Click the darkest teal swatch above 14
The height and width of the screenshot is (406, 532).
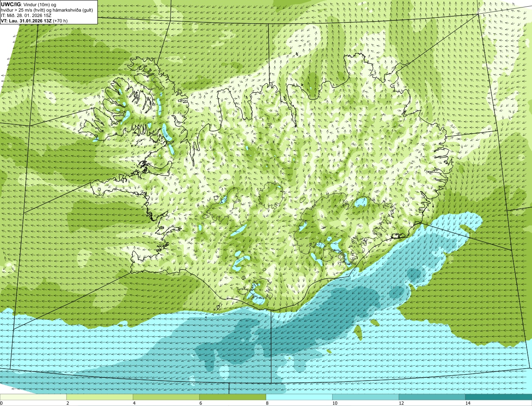[499, 397]
